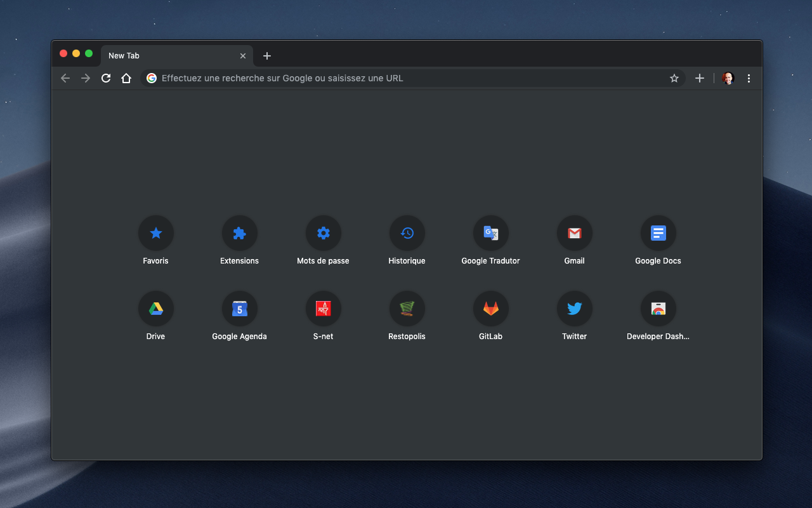812x508 pixels.
Task: Open the Mots de passe gear shortcut
Action: point(323,233)
